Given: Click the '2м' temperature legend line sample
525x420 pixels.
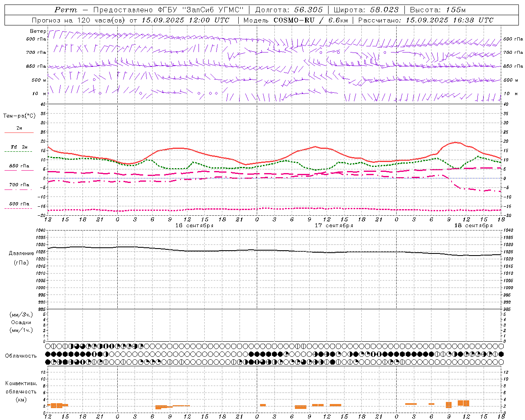Looking at the screenshot, I should coord(19,132).
